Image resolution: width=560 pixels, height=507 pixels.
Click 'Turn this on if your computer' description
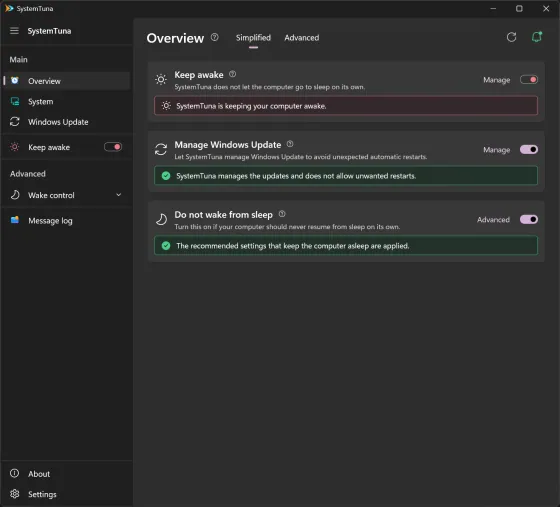[x=287, y=227]
